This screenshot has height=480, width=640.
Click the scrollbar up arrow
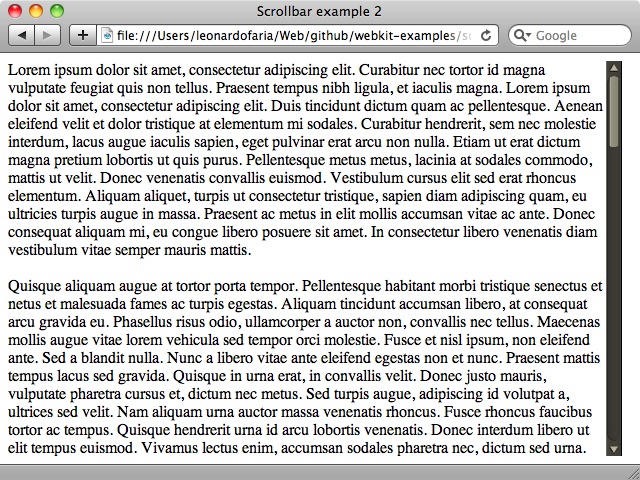point(614,67)
